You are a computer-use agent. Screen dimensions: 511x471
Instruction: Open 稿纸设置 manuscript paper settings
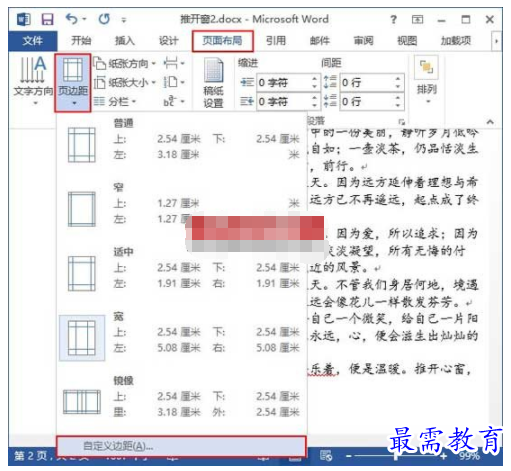click(x=213, y=83)
